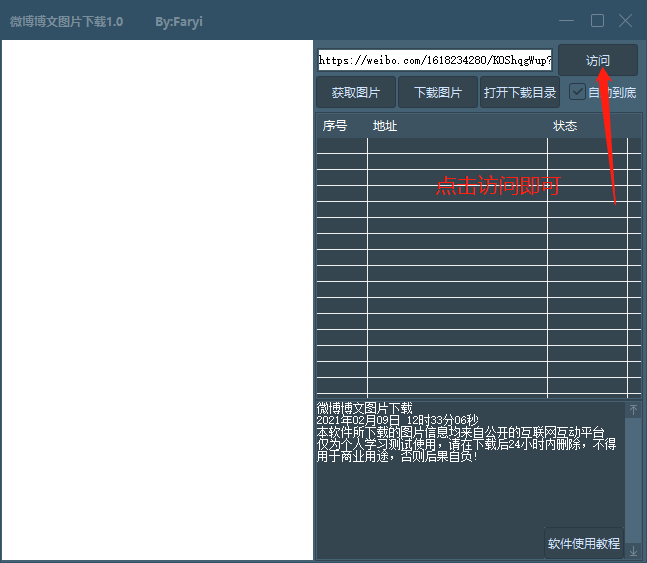
Task: Click the log line starting '本软件所下载的图片信息'
Action: click(x=460, y=432)
